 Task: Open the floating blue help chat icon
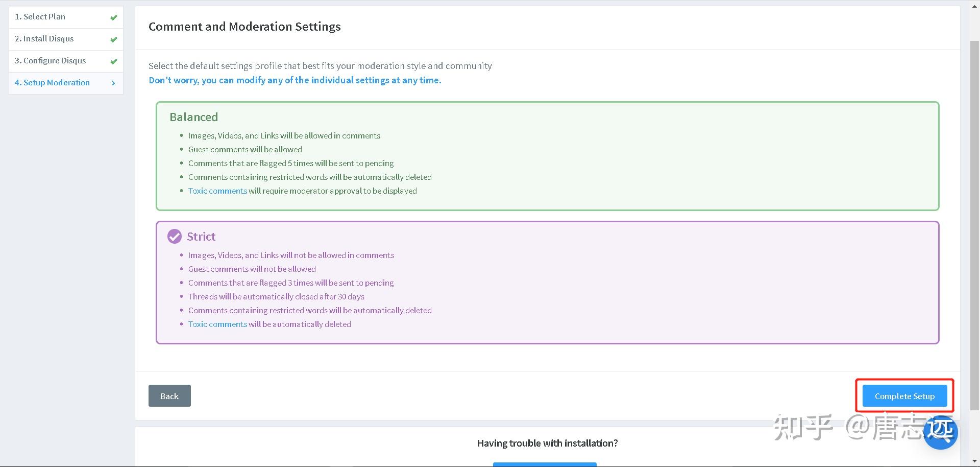(940, 432)
